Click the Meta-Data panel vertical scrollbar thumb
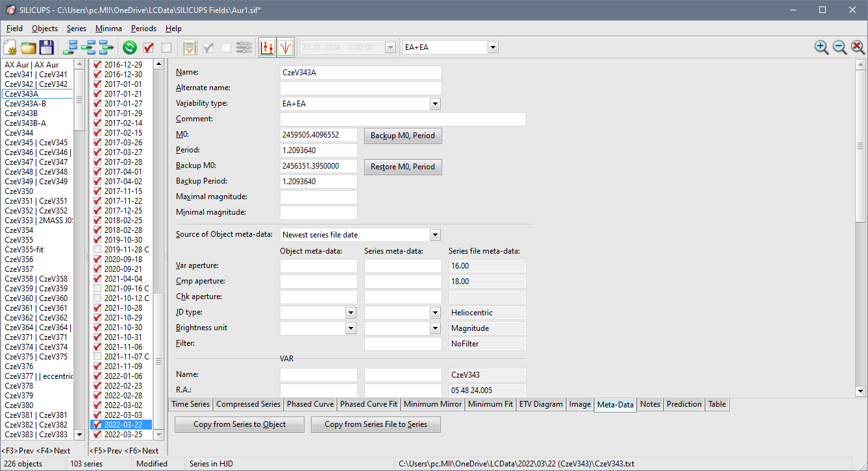Image resolution: width=868 pixels, height=471 pixels. click(x=861, y=145)
